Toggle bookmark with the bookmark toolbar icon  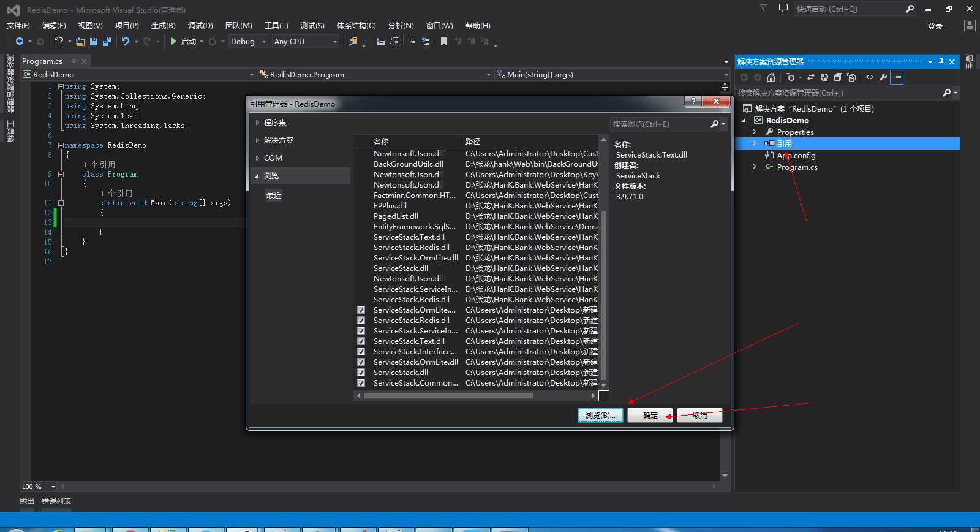(x=444, y=42)
